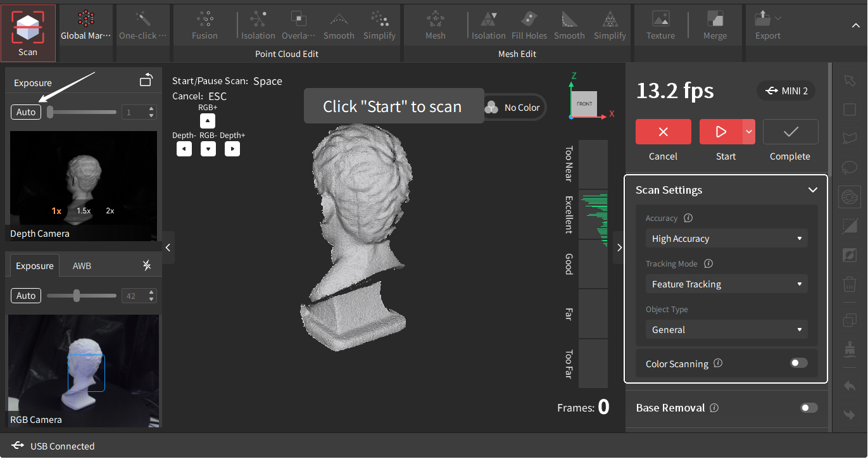Disable the Color Scanning toggle

798,363
